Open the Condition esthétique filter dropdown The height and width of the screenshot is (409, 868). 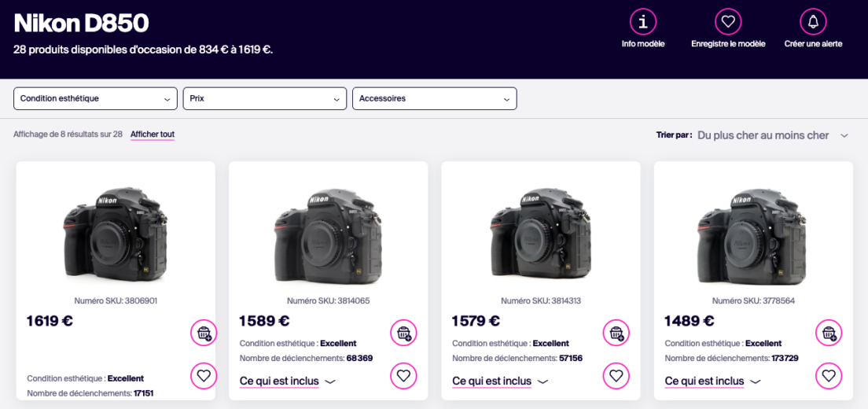pyautogui.click(x=95, y=98)
